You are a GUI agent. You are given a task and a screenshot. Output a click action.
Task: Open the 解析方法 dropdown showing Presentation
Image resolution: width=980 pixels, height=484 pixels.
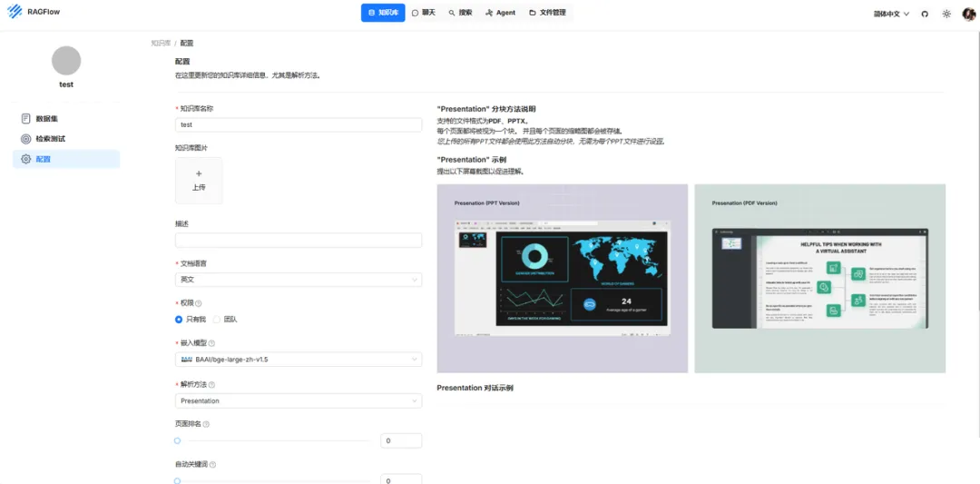click(299, 400)
